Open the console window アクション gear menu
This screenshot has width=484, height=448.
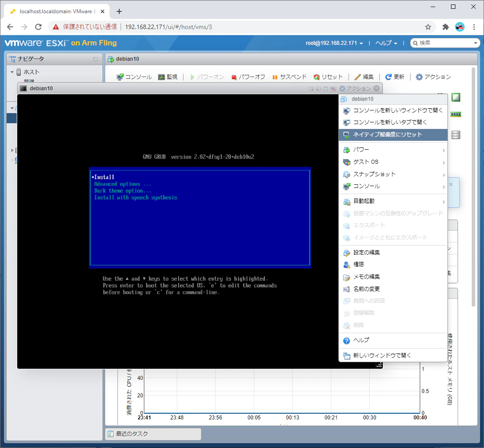pyautogui.click(x=355, y=88)
